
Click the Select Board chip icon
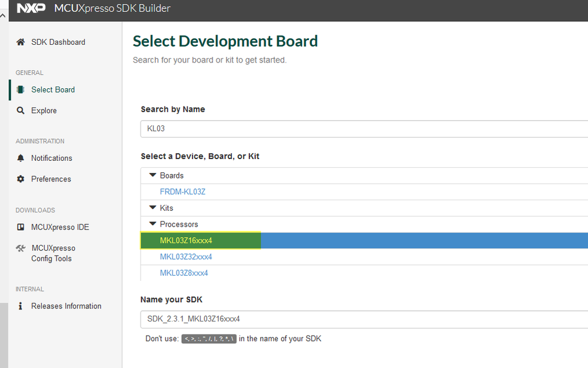[21, 90]
